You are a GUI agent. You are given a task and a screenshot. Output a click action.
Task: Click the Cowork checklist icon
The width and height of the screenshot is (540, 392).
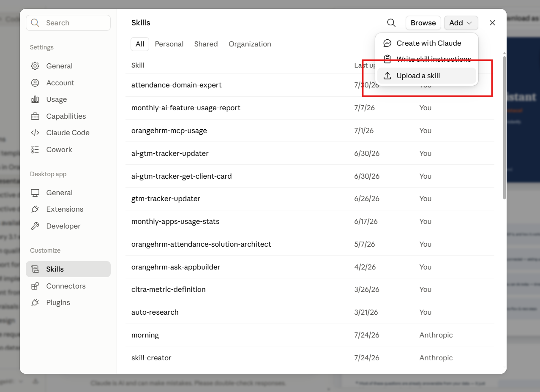click(x=35, y=150)
